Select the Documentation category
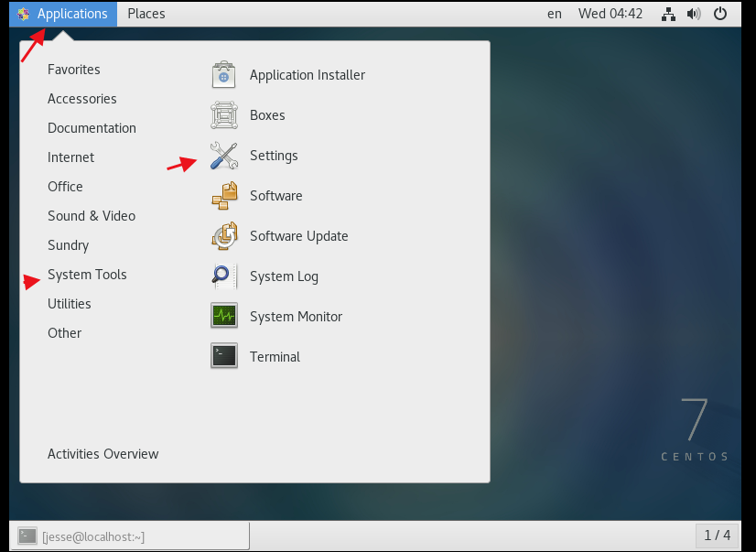Image resolution: width=756 pixels, height=552 pixels. (x=92, y=128)
